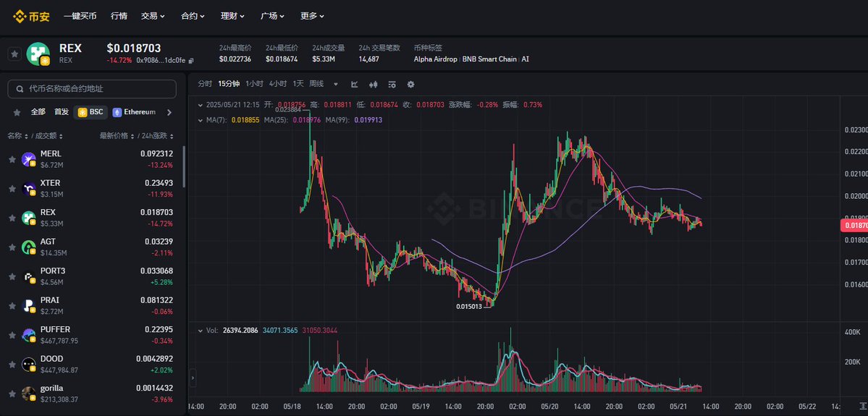Click the gorilla token logo

(29, 394)
